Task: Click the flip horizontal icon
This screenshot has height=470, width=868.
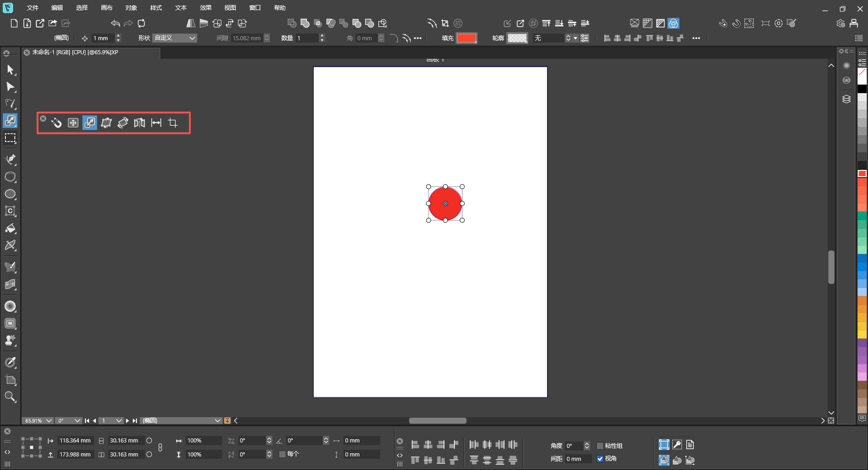Action: click(x=191, y=23)
